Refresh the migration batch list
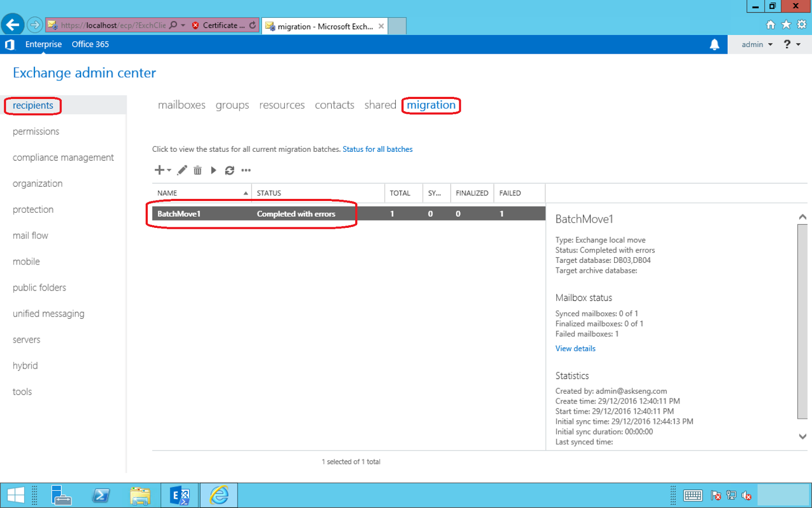The height and width of the screenshot is (508, 812). pos(229,170)
